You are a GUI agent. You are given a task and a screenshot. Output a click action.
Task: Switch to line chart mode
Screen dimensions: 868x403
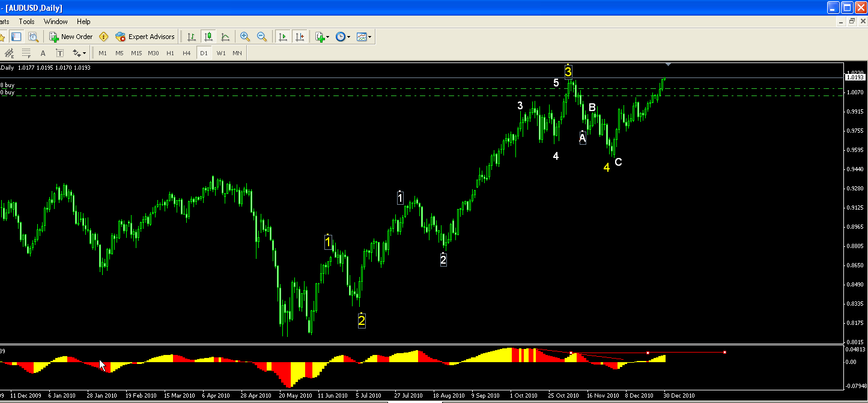pyautogui.click(x=225, y=37)
